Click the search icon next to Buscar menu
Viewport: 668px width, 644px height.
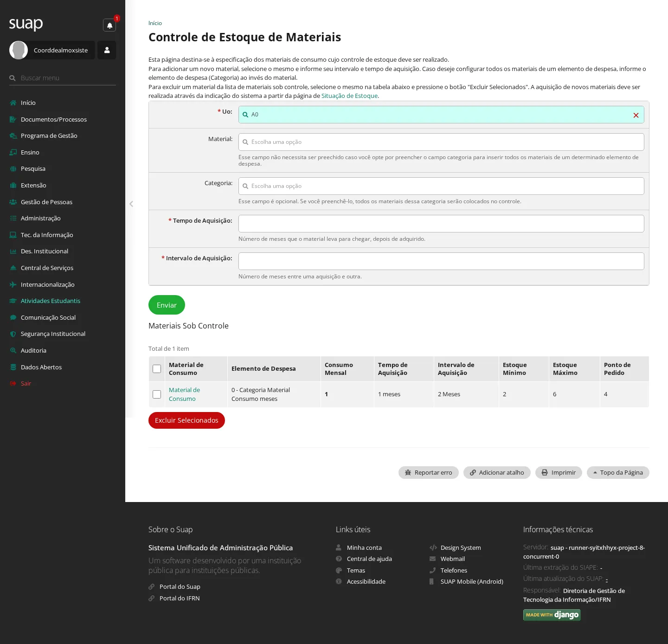(13, 78)
